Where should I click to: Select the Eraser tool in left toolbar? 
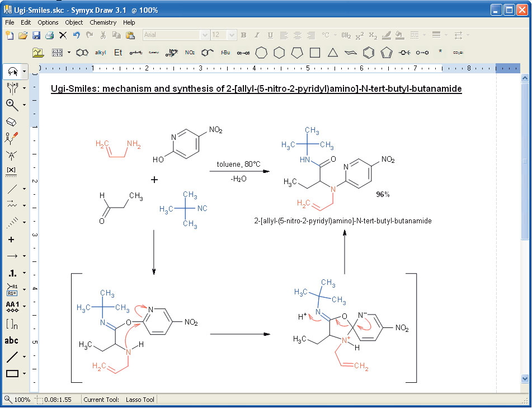[11, 121]
